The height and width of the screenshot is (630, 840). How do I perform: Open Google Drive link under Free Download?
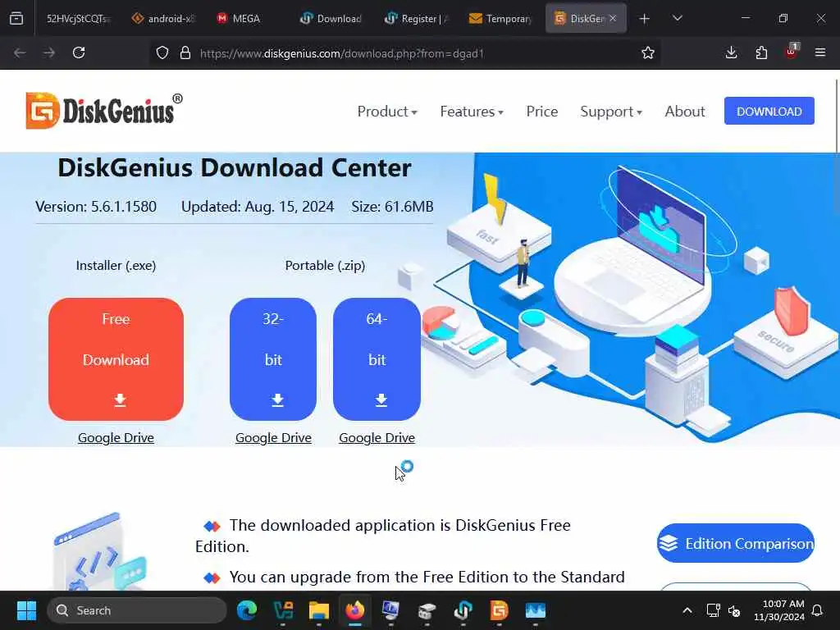[x=116, y=438]
